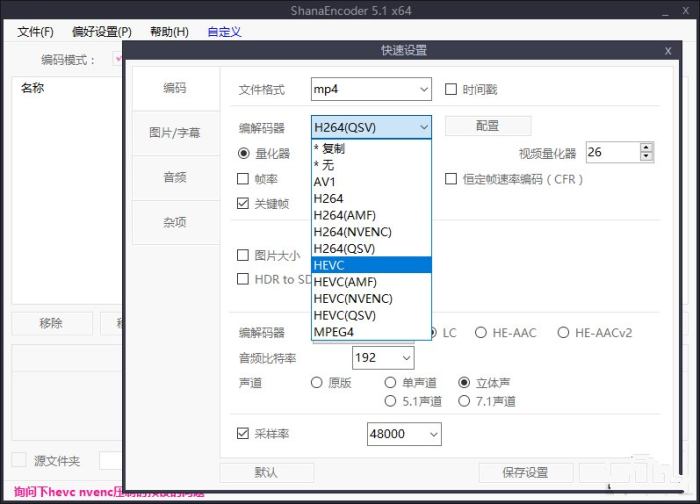The width and height of the screenshot is (700, 504).
Task: Open the 偏好设置(P) menu
Action: pos(102,32)
